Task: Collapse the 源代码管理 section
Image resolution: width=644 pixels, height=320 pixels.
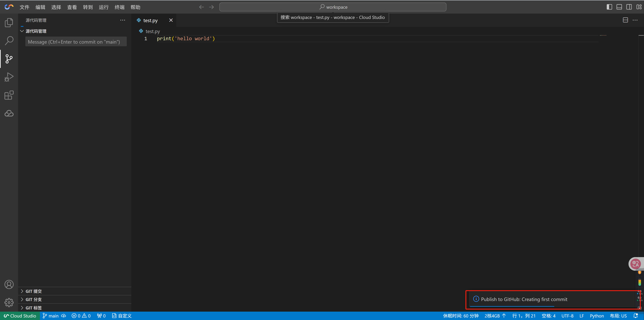Action: [x=36, y=31]
